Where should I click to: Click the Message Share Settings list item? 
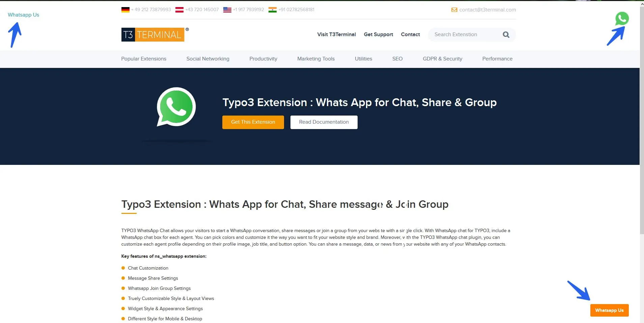(x=153, y=278)
